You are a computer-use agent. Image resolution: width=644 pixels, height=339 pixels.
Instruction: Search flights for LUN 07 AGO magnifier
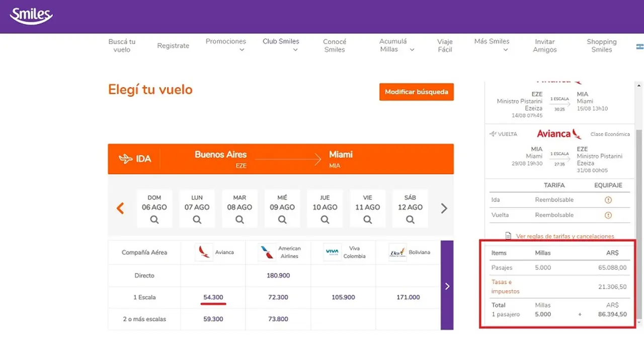coord(197,220)
